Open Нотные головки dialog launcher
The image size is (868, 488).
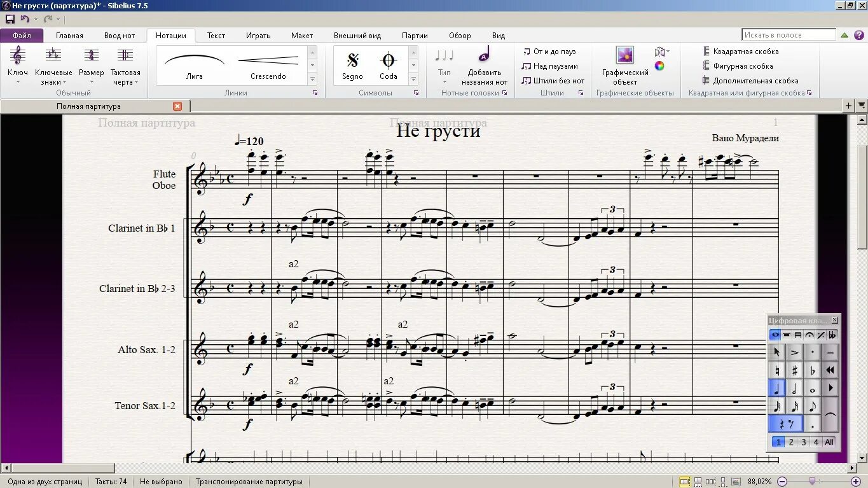(504, 93)
